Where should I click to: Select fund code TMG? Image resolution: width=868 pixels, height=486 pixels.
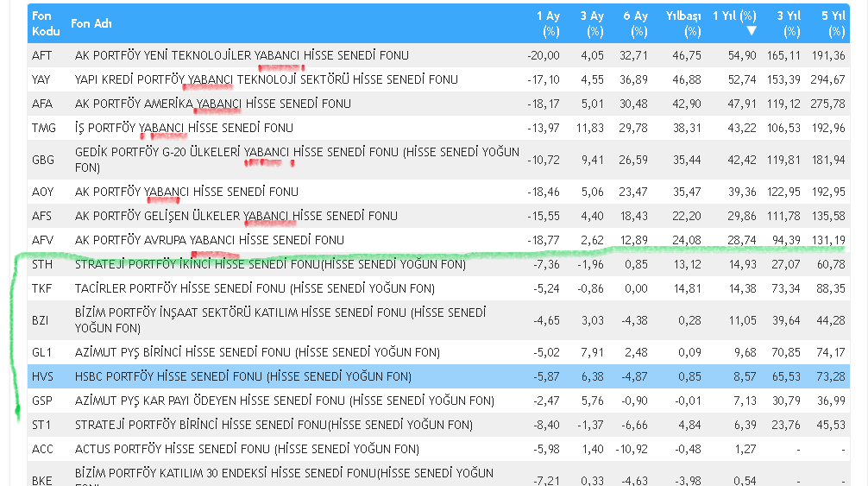(44, 129)
